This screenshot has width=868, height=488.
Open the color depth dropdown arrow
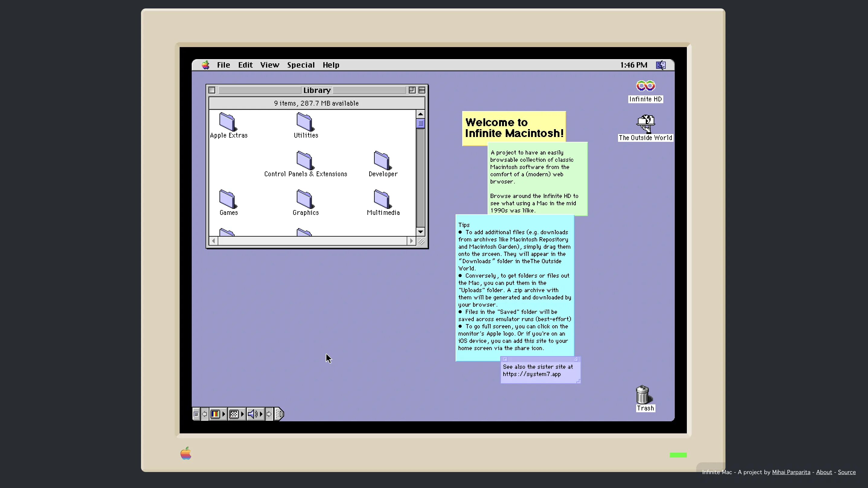223,414
